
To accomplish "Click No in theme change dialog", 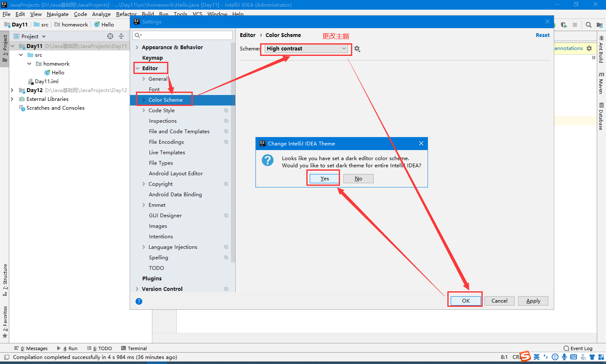I will (x=358, y=179).
